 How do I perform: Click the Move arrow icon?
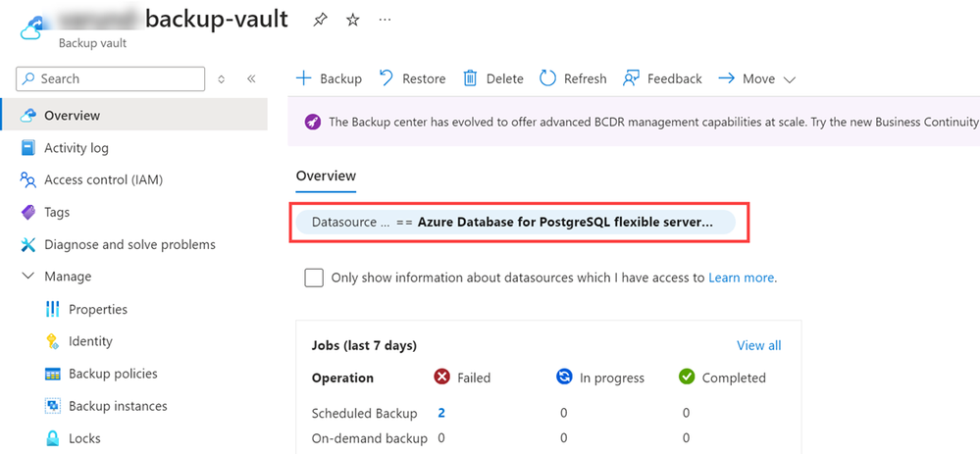click(726, 78)
